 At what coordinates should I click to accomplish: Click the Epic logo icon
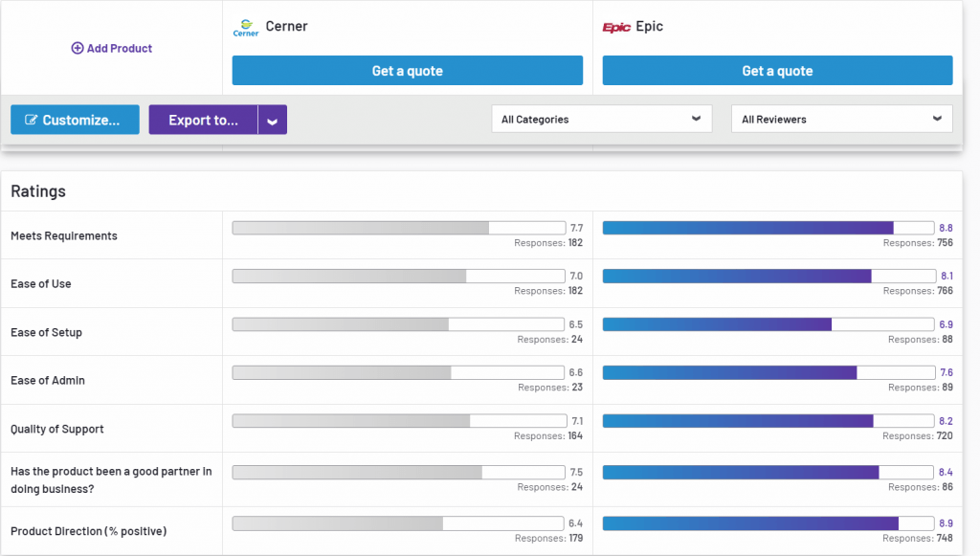click(616, 26)
